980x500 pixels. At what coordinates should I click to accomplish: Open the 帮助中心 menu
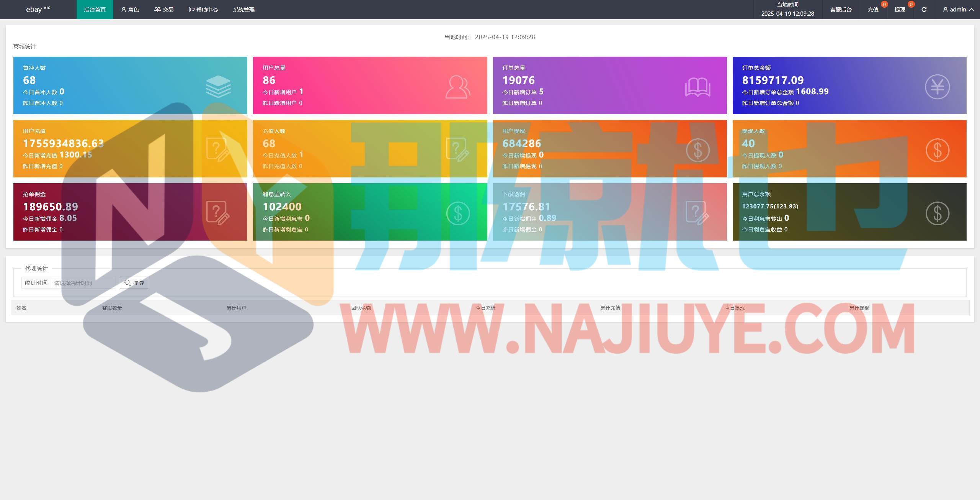point(203,10)
